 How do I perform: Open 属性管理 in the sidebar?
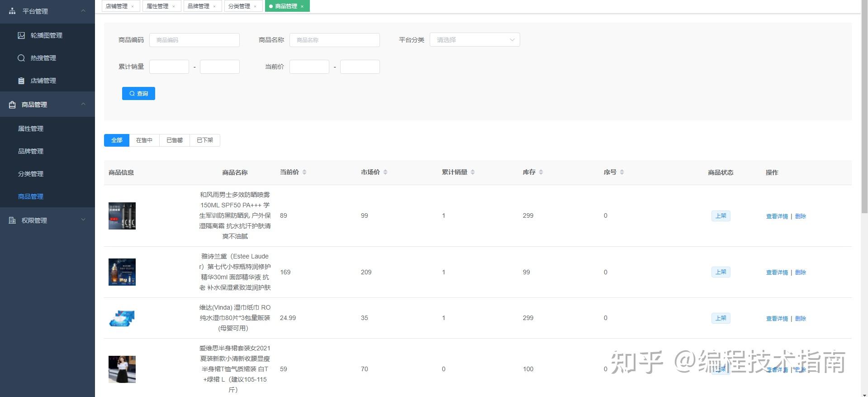pyautogui.click(x=47, y=129)
